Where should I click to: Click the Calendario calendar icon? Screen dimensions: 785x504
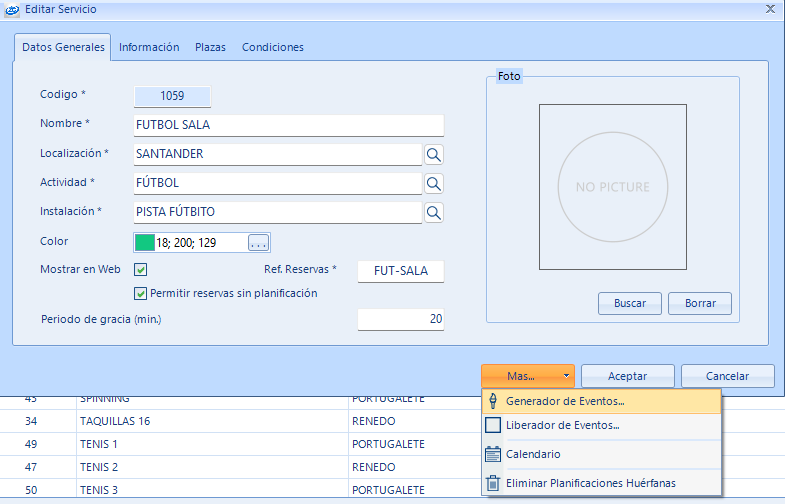[492, 454]
